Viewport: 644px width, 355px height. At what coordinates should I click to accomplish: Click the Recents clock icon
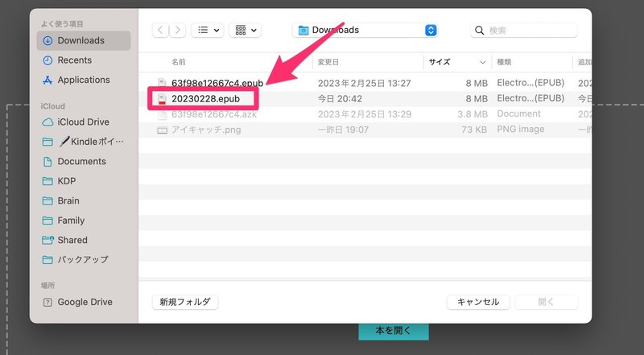pyautogui.click(x=47, y=60)
